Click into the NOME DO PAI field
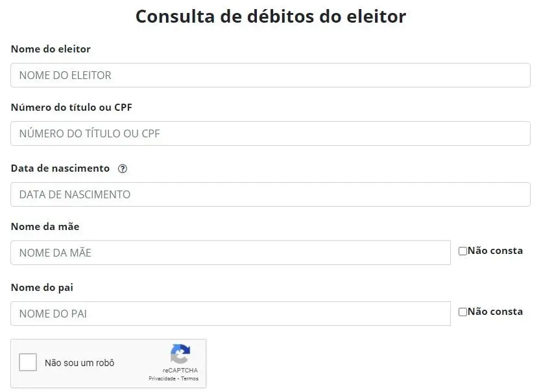The width and height of the screenshot is (541, 392). [230, 314]
